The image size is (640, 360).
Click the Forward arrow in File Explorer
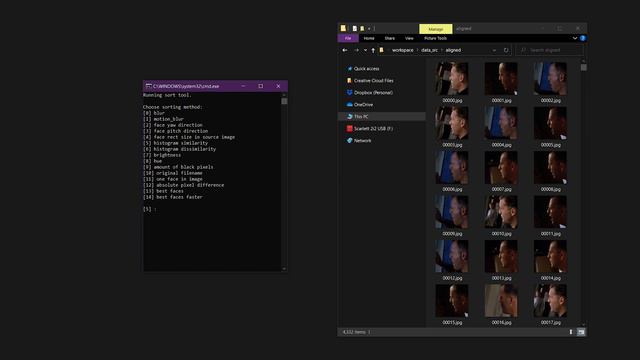[x=356, y=50]
